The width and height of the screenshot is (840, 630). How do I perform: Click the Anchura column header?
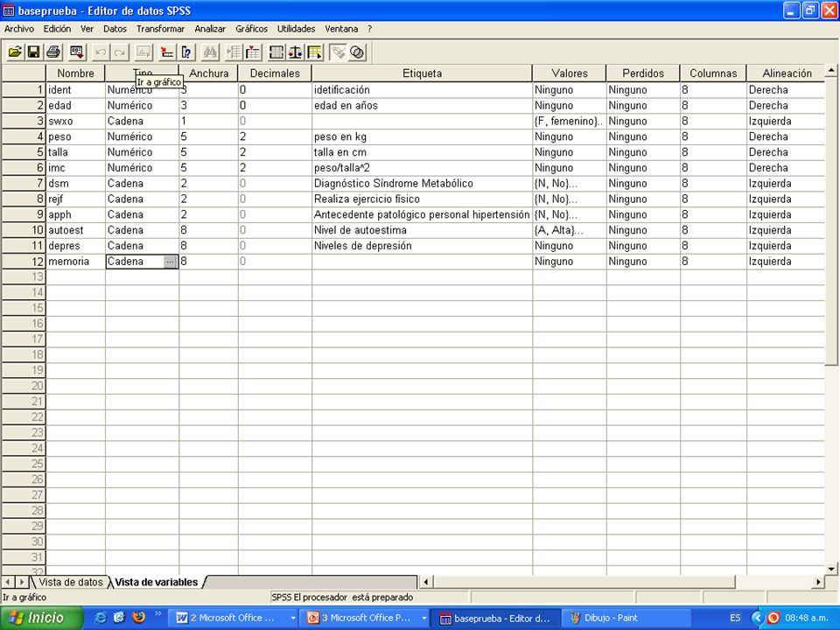click(x=209, y=73)
